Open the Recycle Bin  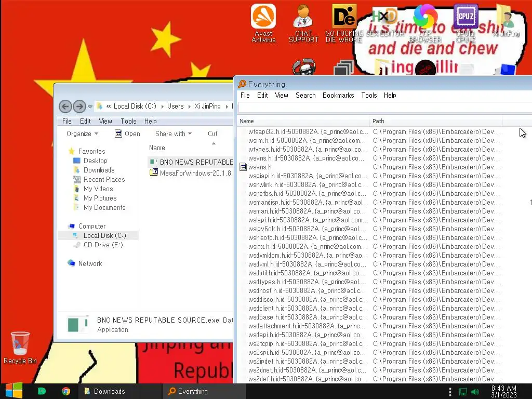click(x=20, y=348)
